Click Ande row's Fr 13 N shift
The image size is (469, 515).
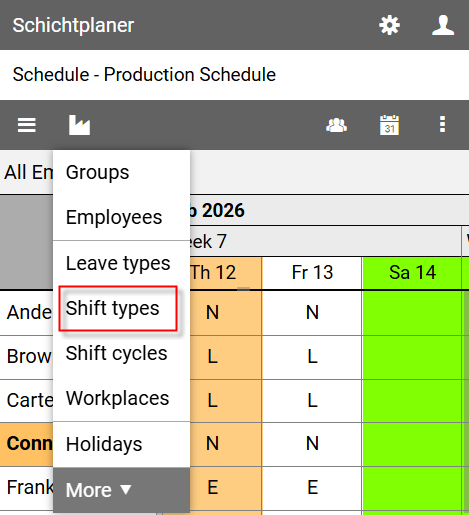tap(312, 313)
